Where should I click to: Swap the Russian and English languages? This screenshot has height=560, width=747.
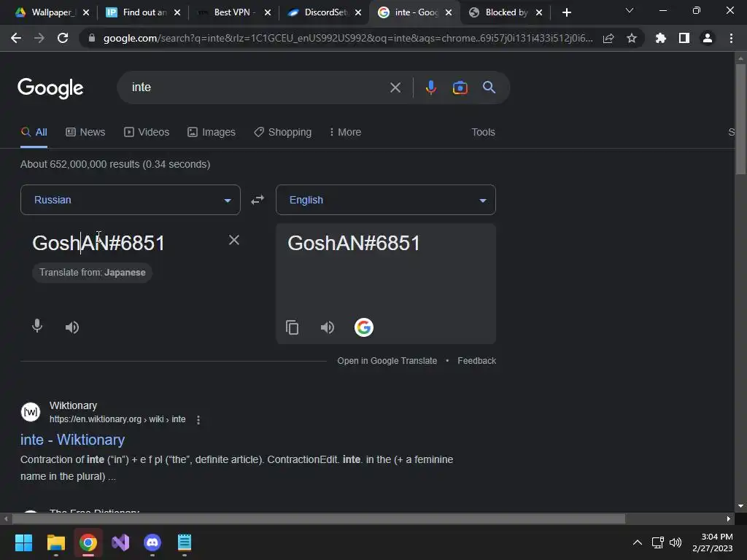click(258, 200)
